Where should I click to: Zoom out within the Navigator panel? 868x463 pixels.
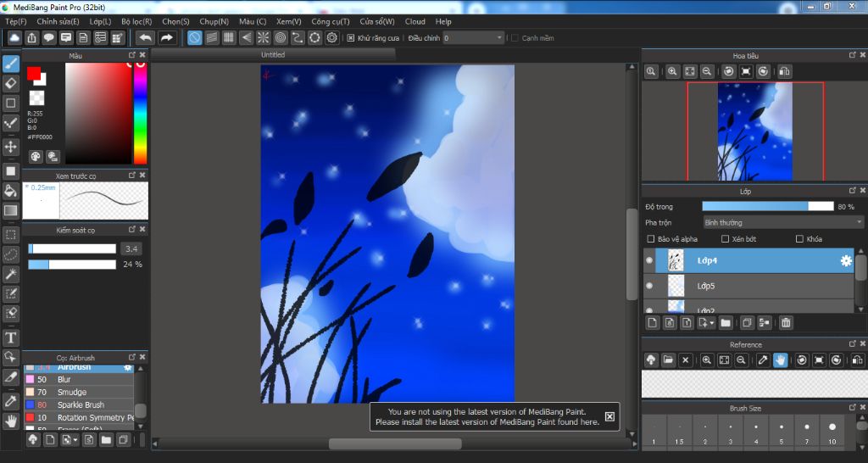coord(707,71)
